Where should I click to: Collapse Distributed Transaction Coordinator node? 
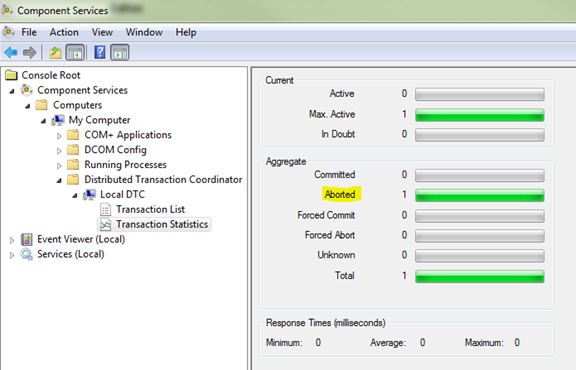60,180
